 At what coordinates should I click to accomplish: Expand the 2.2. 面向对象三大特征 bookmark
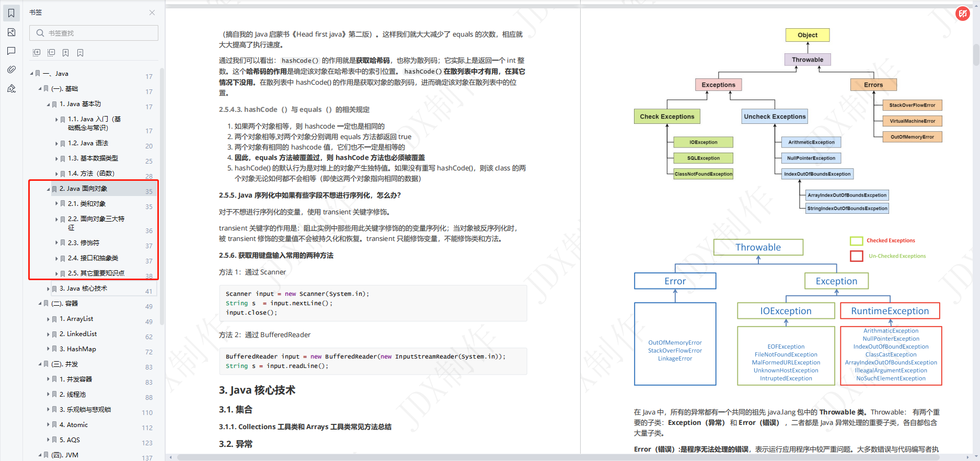(x=57, y=219)
